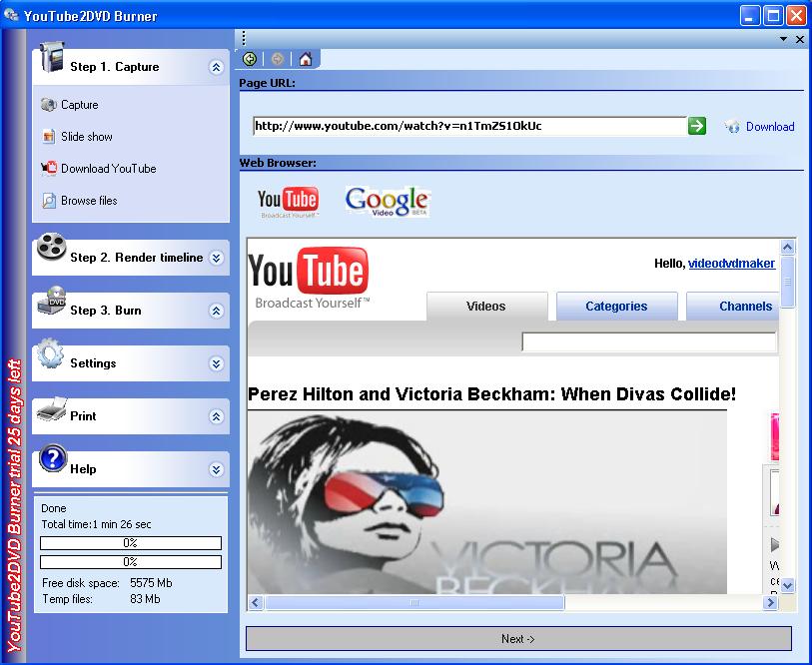This screenshot has width=812, height=665.
Task: Click the '83 Mb' temp files value
Action: 145,599
